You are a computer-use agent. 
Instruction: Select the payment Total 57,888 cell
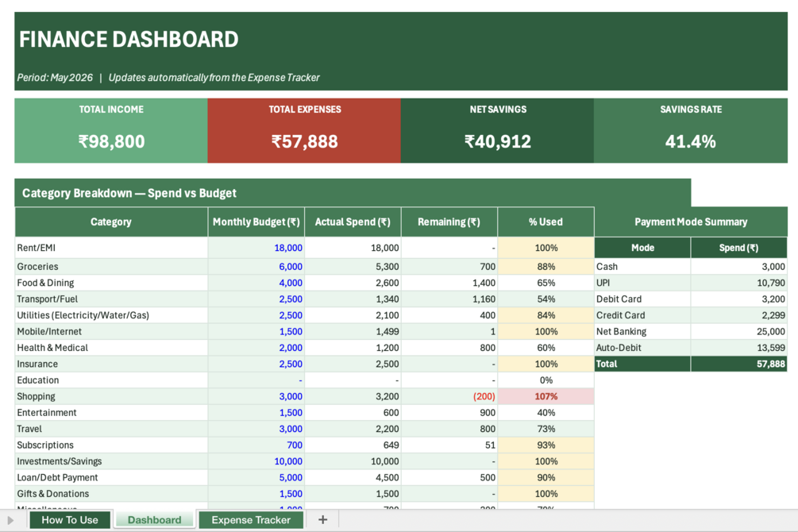pos(739,364)
